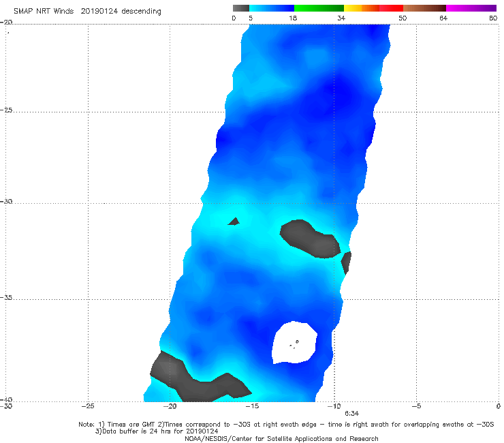504x443 pixels.
Task: Click the cyan-to-blue 5–18 color bar segment
Action: point(272,8)
